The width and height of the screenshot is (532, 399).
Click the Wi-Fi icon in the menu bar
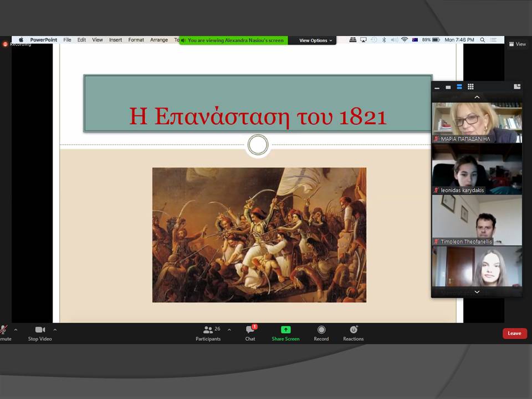[x=405, y=40]
